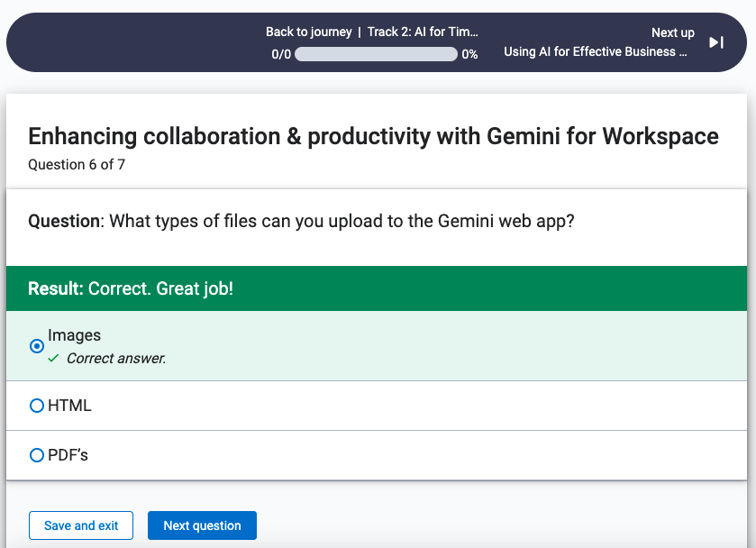Click the skip-to-next icon in header
The height and width of the screenshot is (548, 756).
click(x=716, y=42)
